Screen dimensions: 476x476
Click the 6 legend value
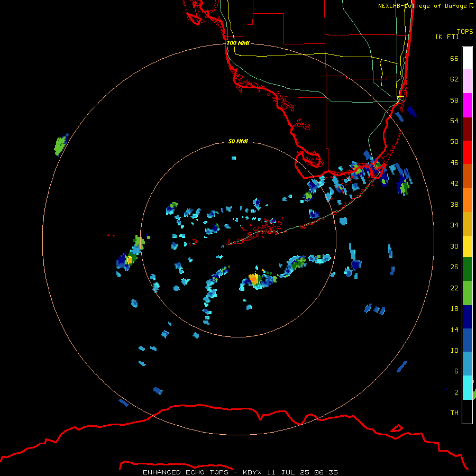pos(456,371)
